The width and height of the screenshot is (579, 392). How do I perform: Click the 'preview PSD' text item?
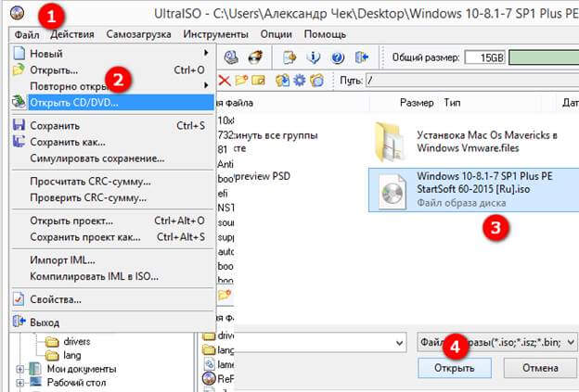263,176
